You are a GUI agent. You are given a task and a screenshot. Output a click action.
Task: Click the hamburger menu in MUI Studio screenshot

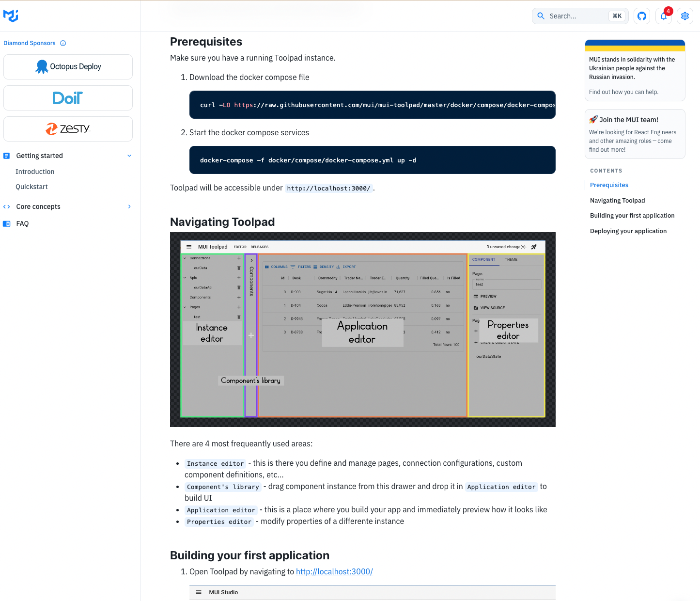(x=199, y=592)
